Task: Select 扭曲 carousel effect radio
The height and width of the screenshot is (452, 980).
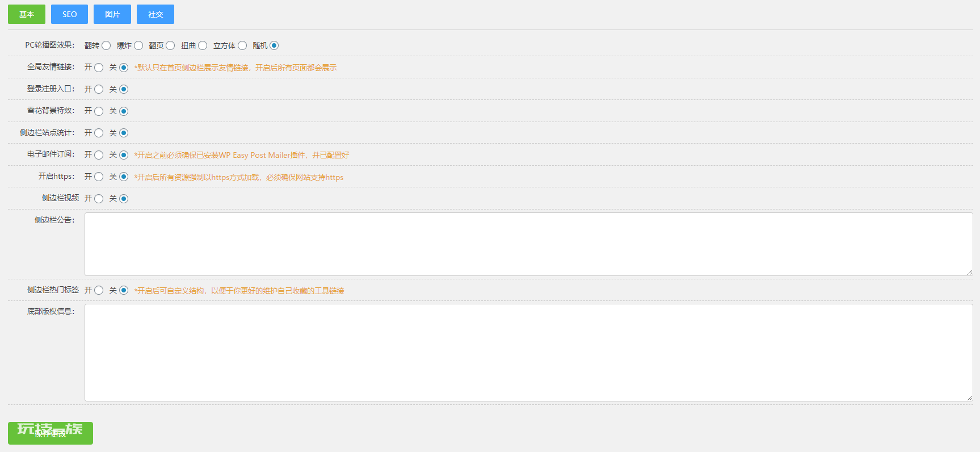Action: coord(203,45)
